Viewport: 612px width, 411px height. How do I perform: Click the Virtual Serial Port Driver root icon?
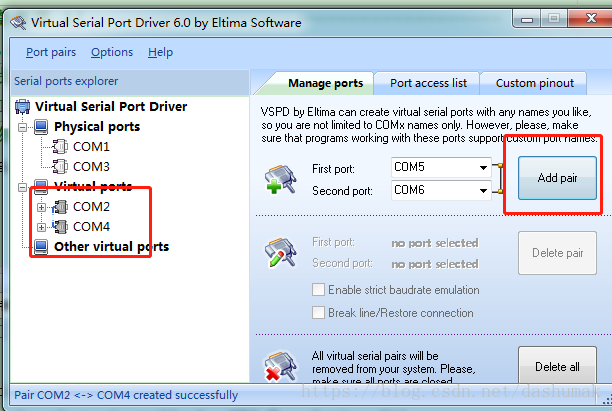coord(22,106)
